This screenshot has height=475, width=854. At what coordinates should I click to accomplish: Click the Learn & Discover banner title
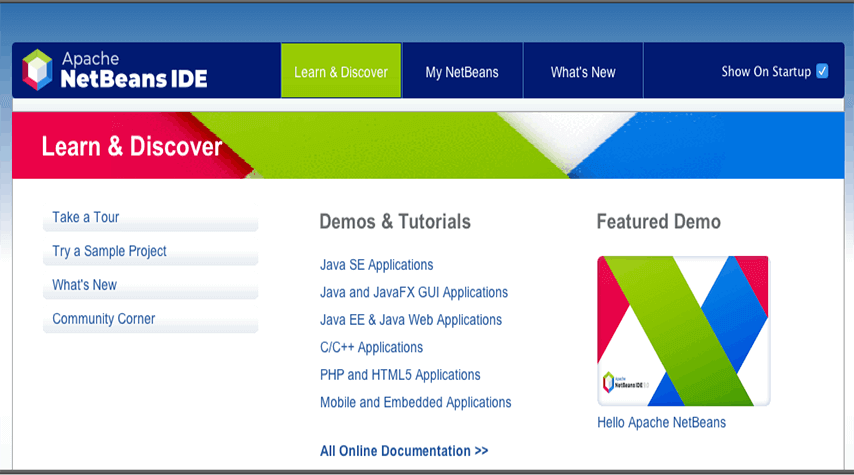point(132,147)
